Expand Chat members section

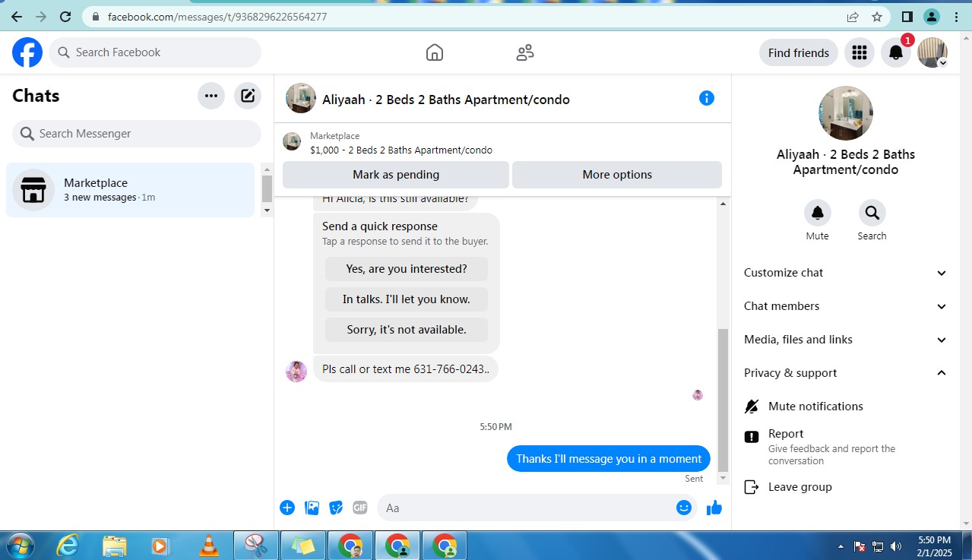[x=844, y=306]
